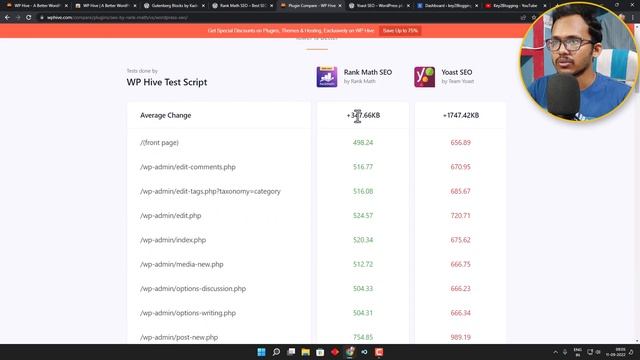Screen dimensions: 640x360
Task: Click the 516.77 value cell
Action: (363, 167)
